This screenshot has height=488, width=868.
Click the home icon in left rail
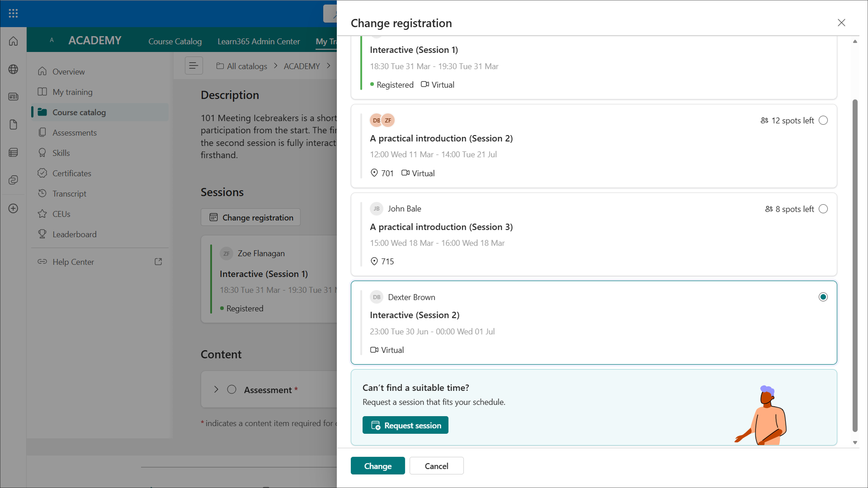(x=13, y=42)
